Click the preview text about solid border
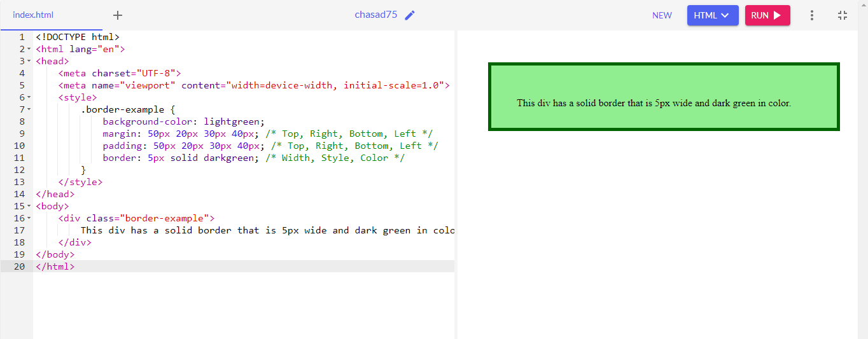Viewport: 868px width, 339px height. point(654,103)
